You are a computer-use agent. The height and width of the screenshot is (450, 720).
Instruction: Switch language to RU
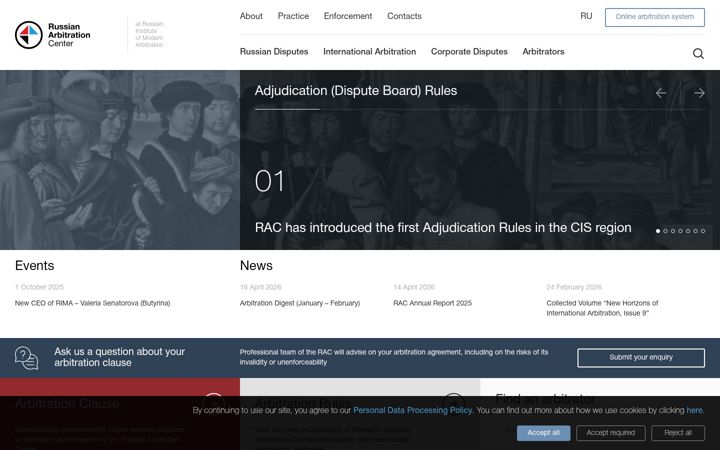point(586,16)
